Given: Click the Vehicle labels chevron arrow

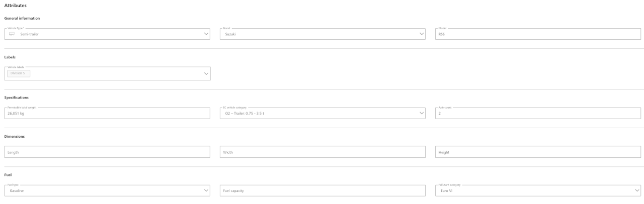Looking at the screenshot, I should 206,74.
